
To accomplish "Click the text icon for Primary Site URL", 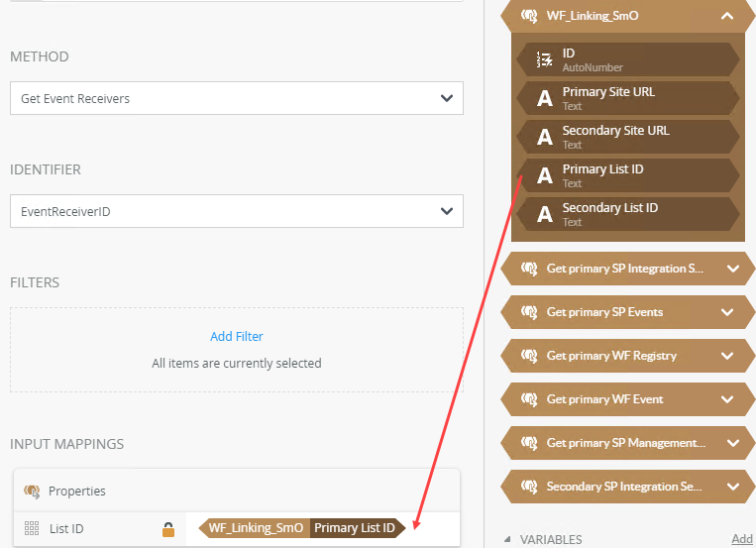I will point(544,98).
